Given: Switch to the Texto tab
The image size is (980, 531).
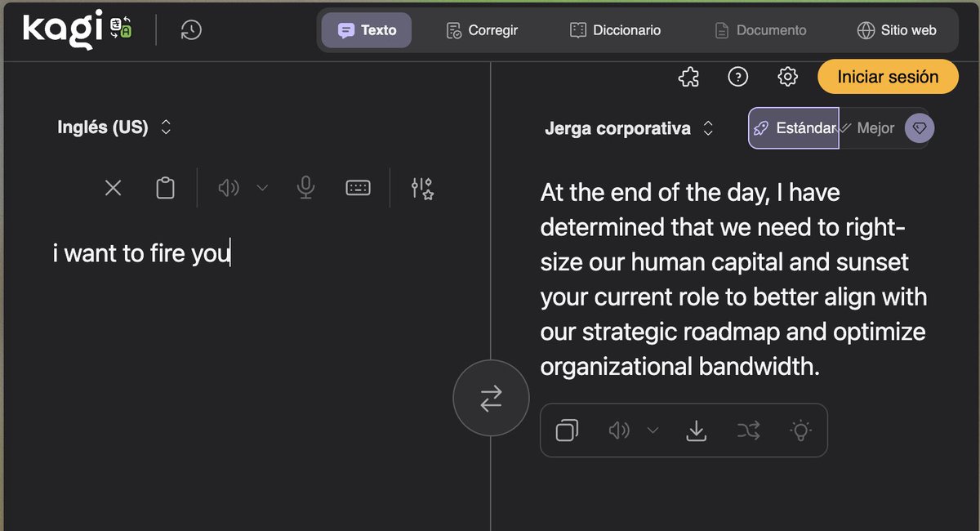Looking at the screenshot, I should 367,30.
